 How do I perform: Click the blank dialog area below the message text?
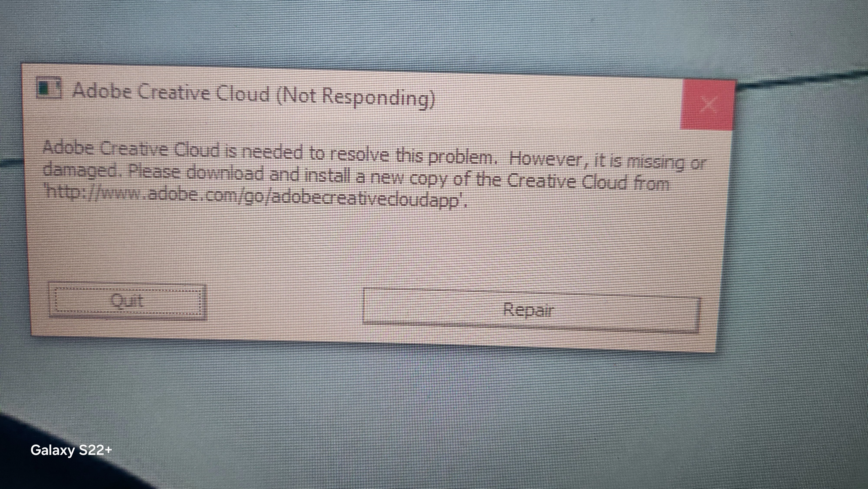click(x=371, y=246)
